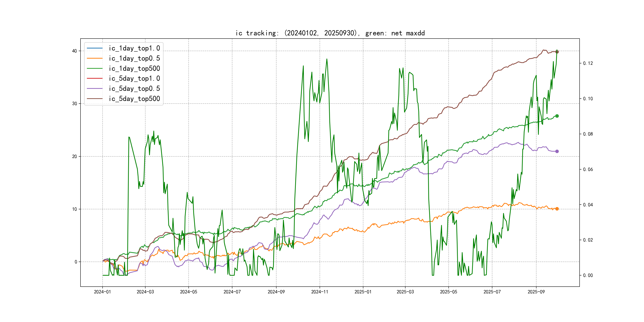Click the ic_5day_top500 legend label

(x=134, y=99)
